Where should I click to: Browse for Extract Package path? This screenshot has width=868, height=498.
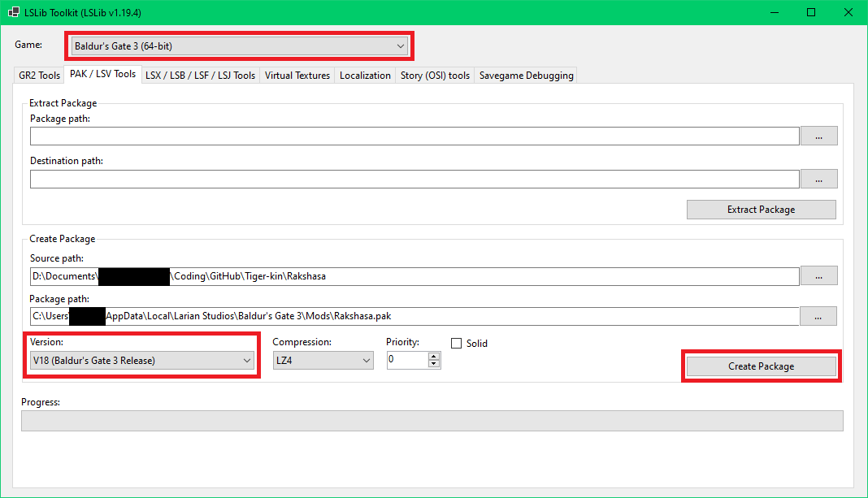pyautogui.click(x=818, y=136)
